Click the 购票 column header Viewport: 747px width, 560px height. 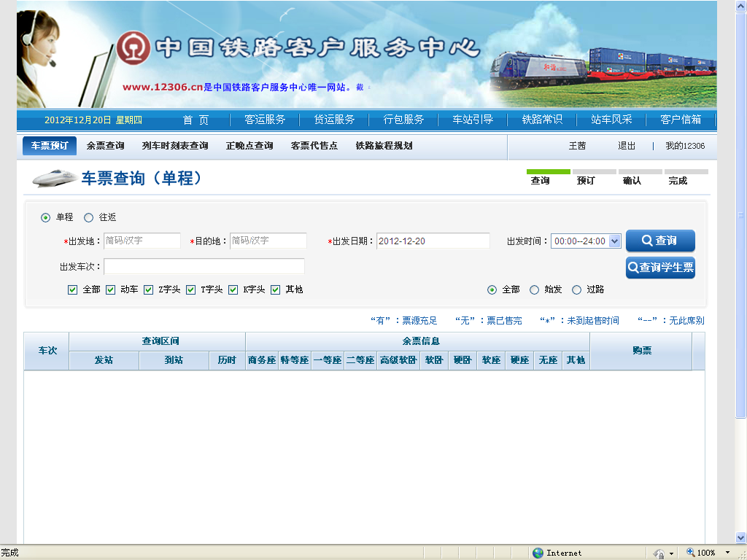click(641, 351)
